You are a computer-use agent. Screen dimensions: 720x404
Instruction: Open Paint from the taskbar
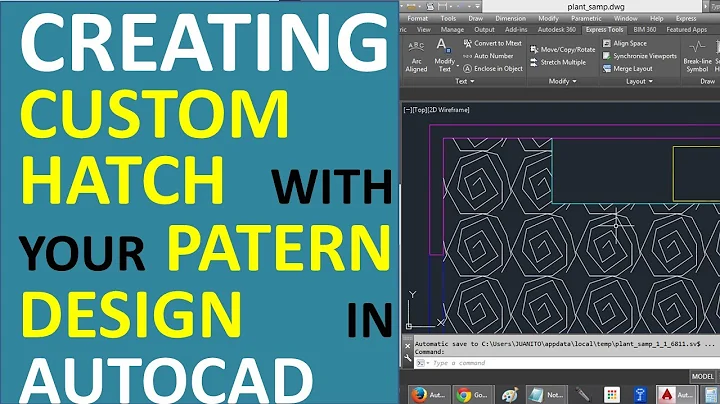509,395
